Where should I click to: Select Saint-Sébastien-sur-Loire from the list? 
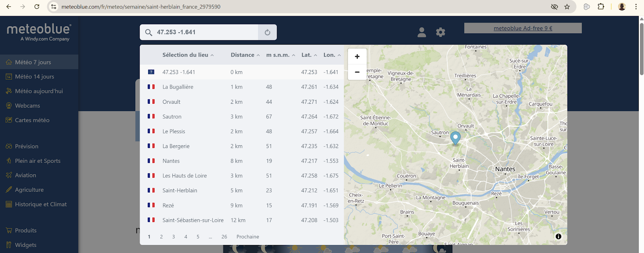(x=242, y=220)
